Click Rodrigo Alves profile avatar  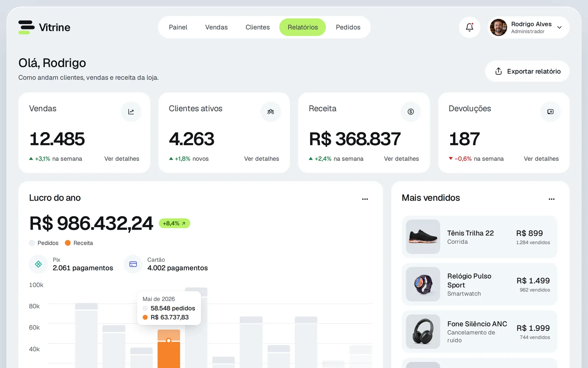click(499, 27)
